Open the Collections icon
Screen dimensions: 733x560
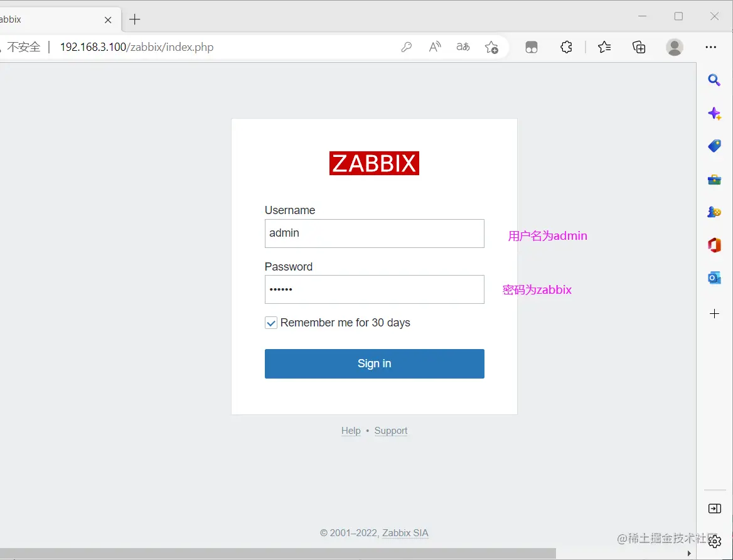(639, 47)
